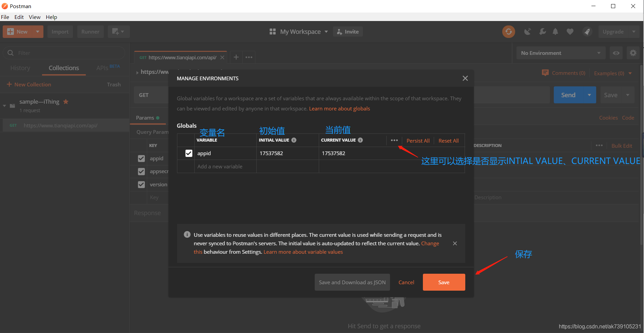Click Cancel in the dialog
Viewport: 644px width, 333px height.
click(406, 283)
